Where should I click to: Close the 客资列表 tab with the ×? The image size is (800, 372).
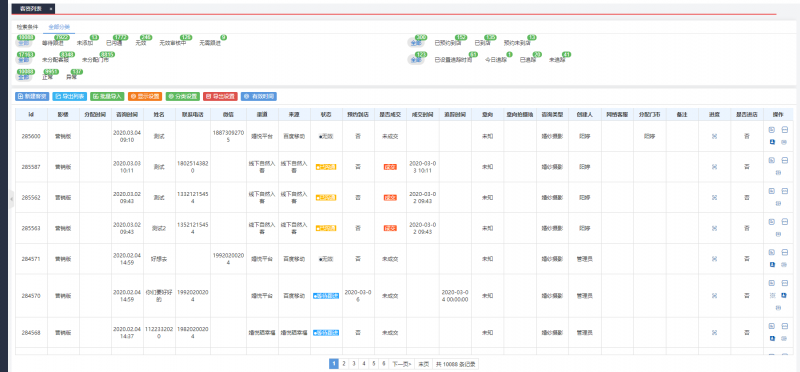click(51, 9)
